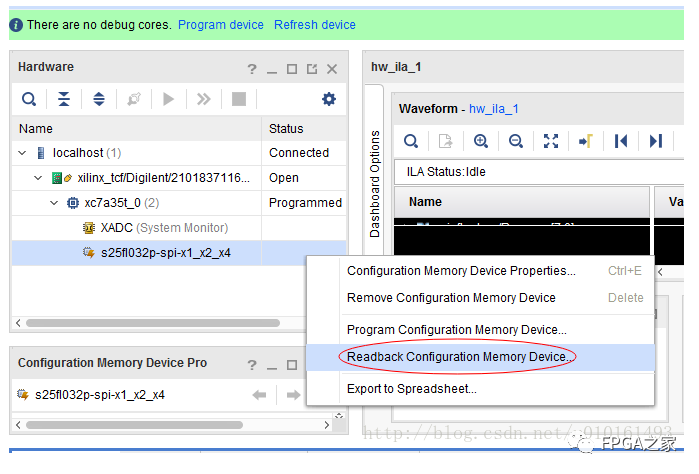
Task: Click the hw_ila_1 link in Waveform title
Action: [493, 109]
